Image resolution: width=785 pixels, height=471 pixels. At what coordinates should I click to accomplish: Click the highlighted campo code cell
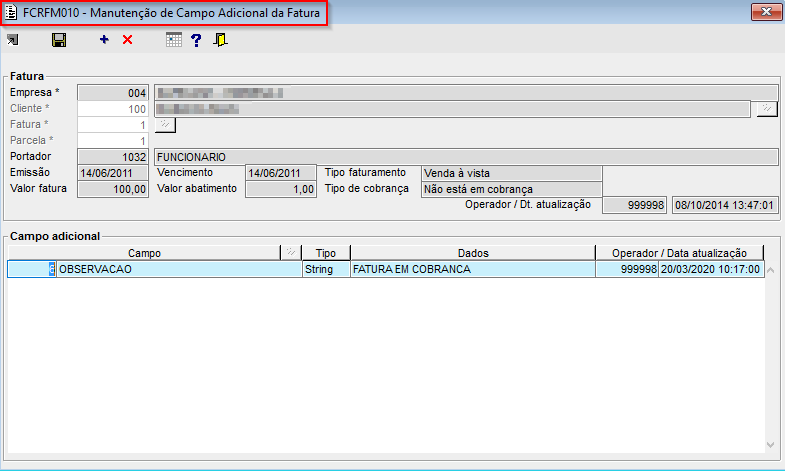point(32,269)
